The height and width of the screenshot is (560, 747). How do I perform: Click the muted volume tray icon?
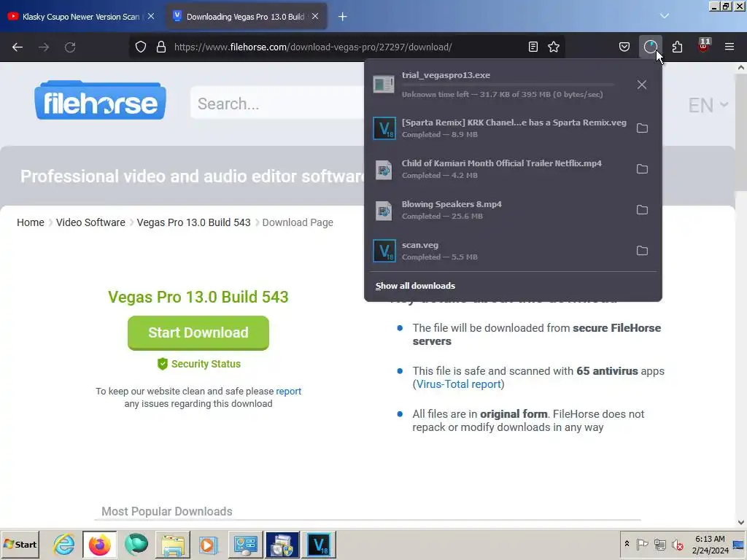tap(677, 544)
